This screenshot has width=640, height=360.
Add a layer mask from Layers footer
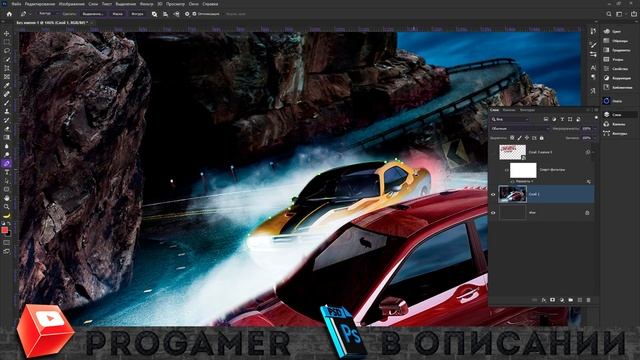[x=552, y=300]
